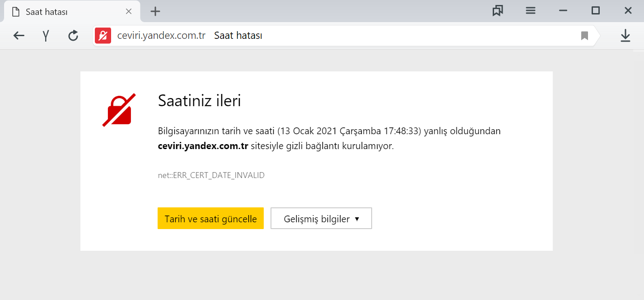This screenshot has height=300, width=644.
Task: Click the large crossed-out lock icon
Action: (119, 110)
